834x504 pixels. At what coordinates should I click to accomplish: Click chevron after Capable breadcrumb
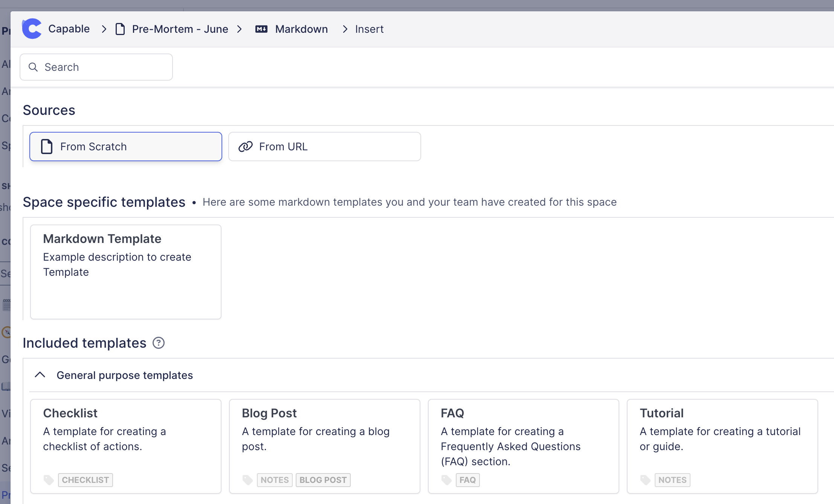click(104, 29)
